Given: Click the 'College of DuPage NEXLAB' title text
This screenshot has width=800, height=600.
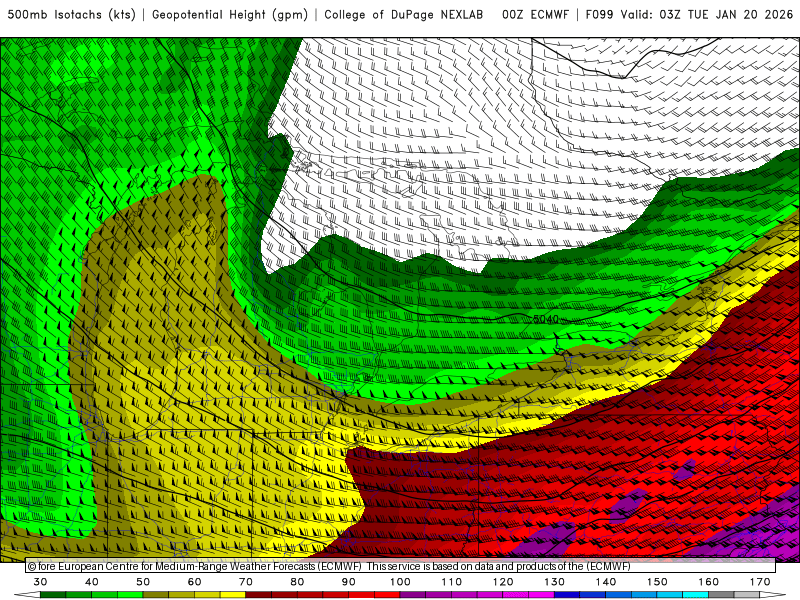Looking at the screenshot, I should (x=404, y=15).
